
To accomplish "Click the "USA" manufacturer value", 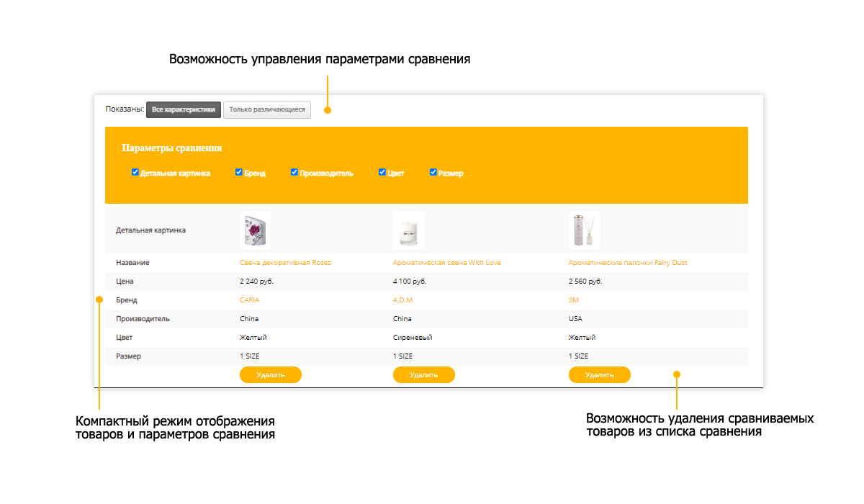I will pyautogui.click(x=575, y=319).
